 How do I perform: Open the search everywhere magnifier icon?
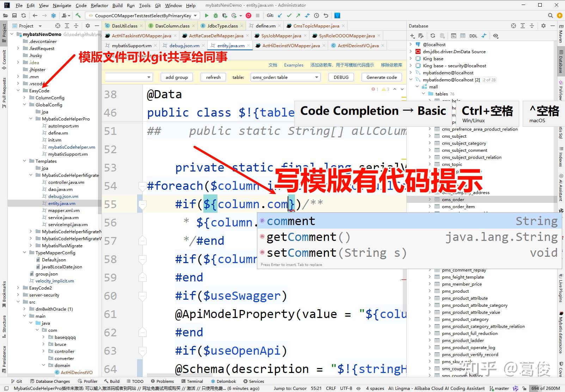(550, 15)
